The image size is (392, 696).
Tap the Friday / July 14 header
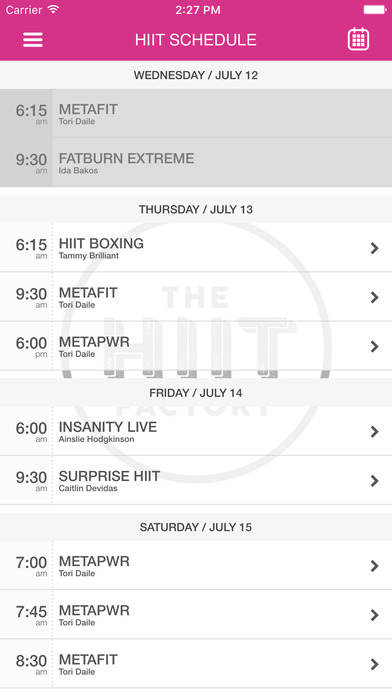(196, 393)
